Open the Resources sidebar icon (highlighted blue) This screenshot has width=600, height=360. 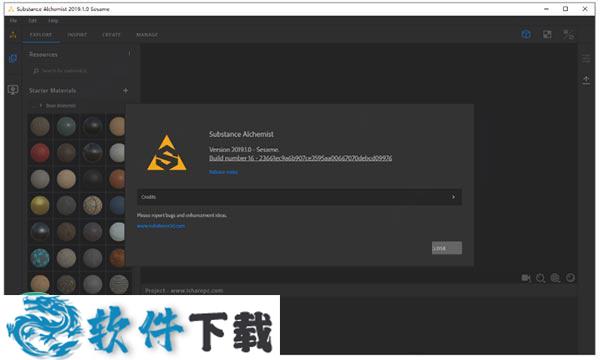tap(13, 59)
